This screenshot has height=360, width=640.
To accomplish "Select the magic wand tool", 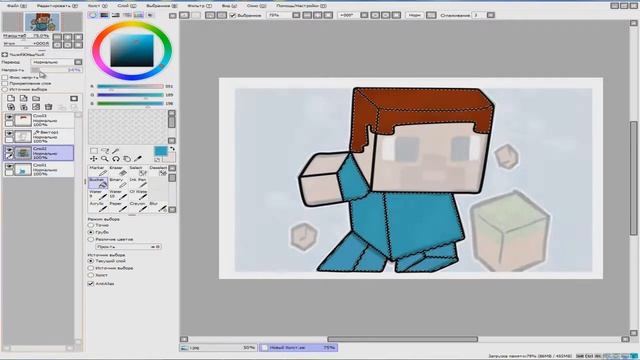I will 116,151.
